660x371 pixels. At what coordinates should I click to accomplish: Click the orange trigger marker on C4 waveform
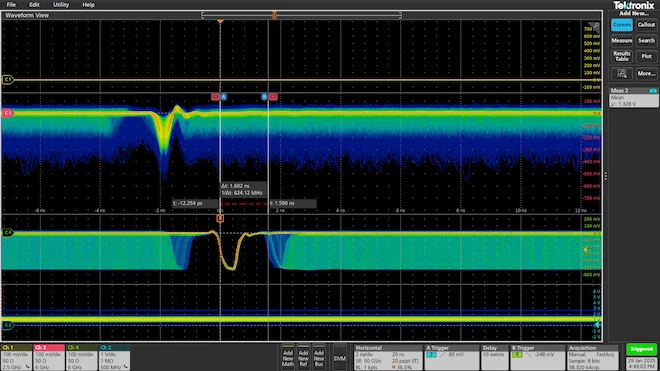[x=220, y=218]
